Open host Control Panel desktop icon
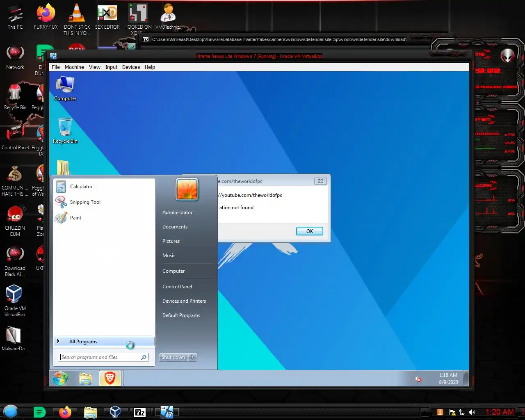The width and height of the screenshot is (525, 420). click(15, 137)
